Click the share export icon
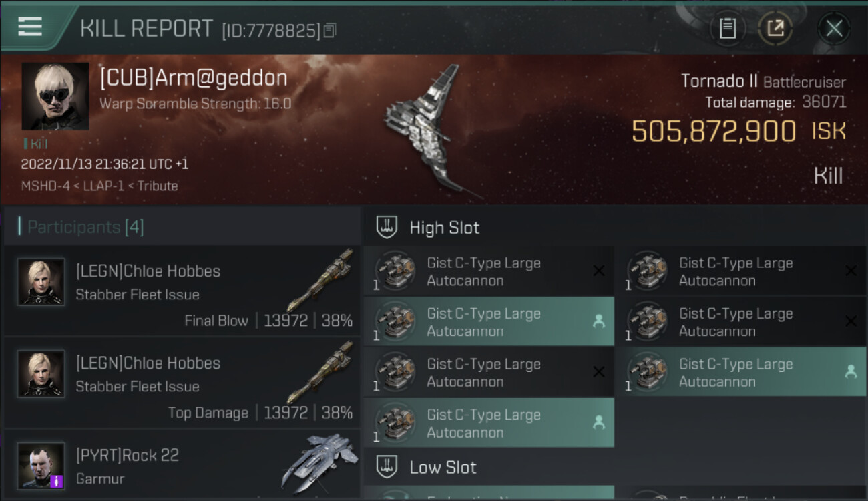The height and width of the screenshot is (501, 868). point(775,29)
